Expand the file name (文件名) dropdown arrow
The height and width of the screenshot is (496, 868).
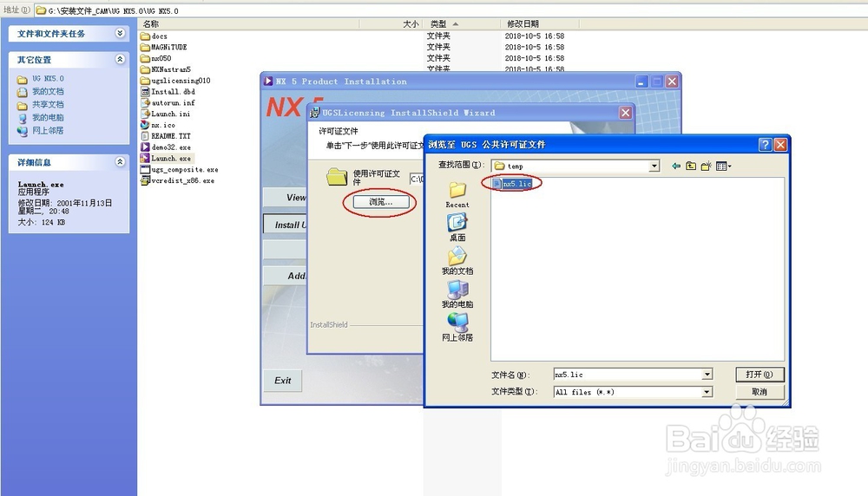(x=707, y=375)
